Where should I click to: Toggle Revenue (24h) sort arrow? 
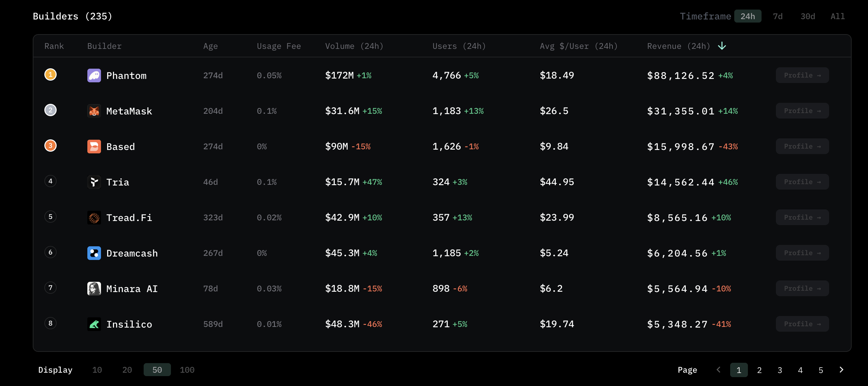tap(722, 46)
